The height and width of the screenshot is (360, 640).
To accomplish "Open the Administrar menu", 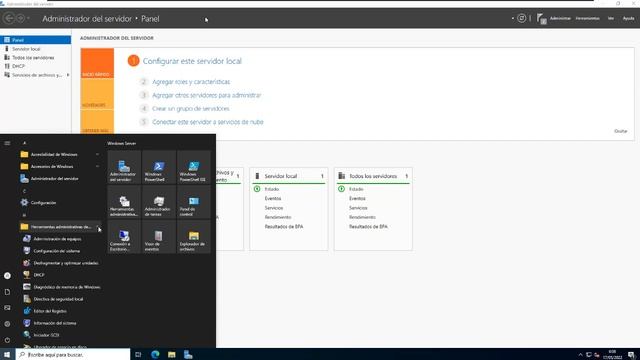I will pyautogui.click(x=560, y=18).
